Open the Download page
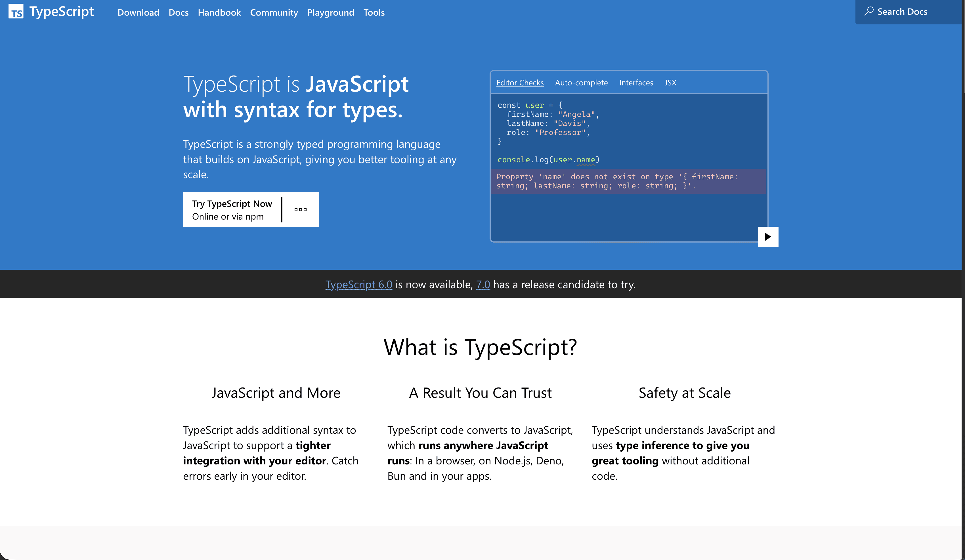 tap(138, 13)
